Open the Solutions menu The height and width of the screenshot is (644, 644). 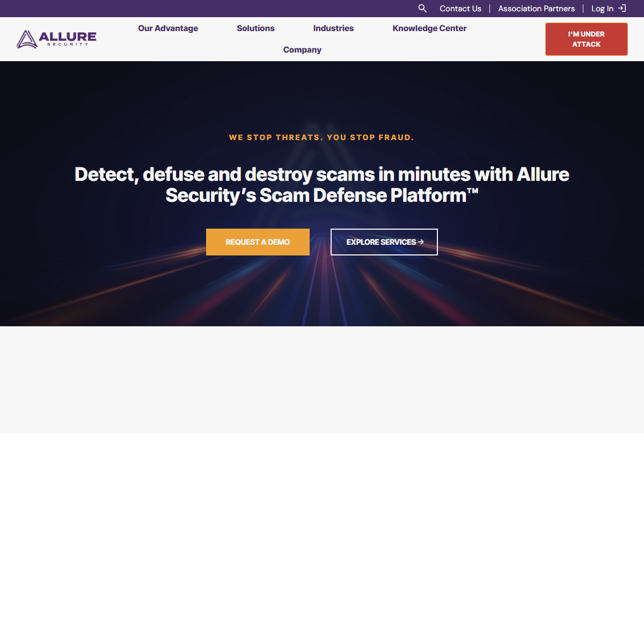pyautogui.click(x=255, y=28)
